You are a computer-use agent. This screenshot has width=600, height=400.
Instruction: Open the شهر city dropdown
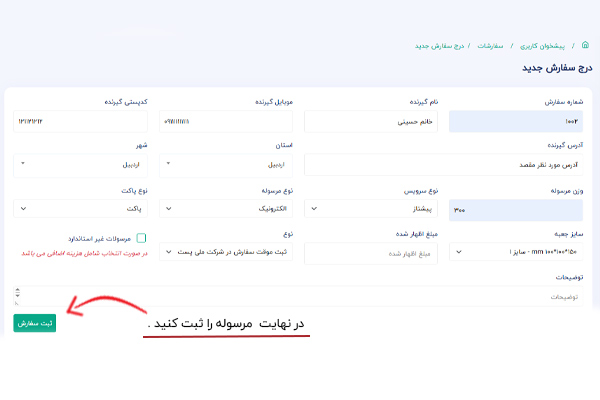[80, 165]
